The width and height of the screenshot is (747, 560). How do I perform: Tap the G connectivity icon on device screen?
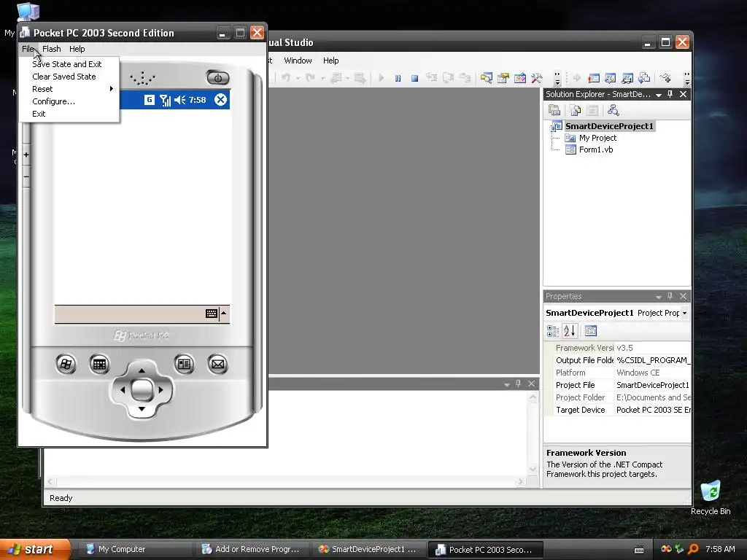pyautogui.click(x=149, y=99)
